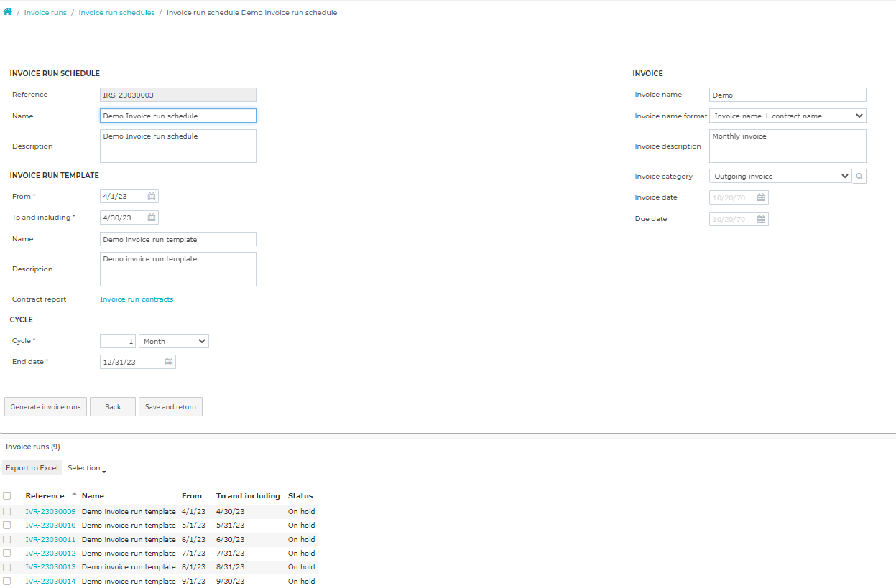The width and height of the screenshot is (896, 588).
Task: Open calendar for Invoice date
Action: pyautogui.click(x=762, y=197)
